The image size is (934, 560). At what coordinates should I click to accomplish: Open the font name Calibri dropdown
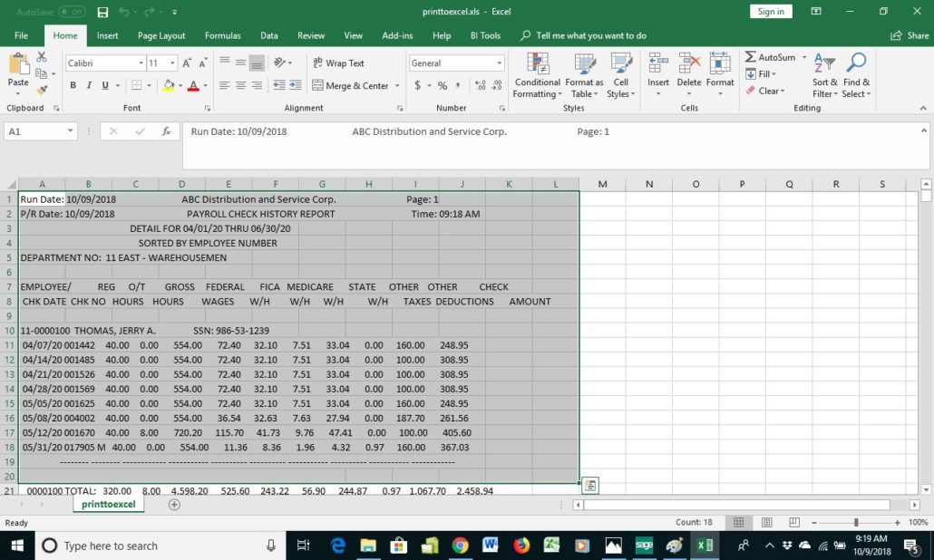tap(141, 63)
